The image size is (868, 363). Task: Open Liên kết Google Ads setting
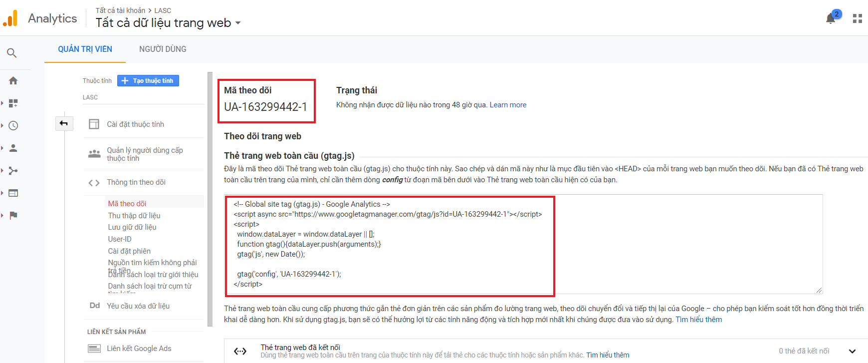(x=139, y=349)
